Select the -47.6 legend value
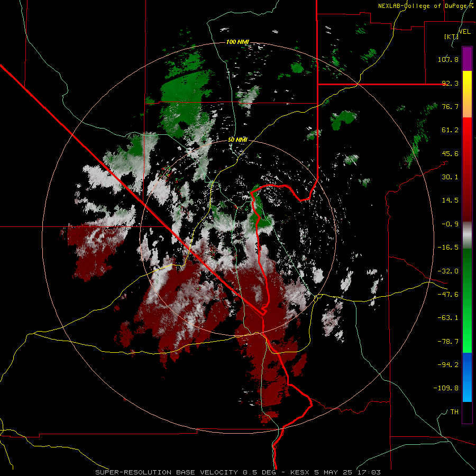The height and width of the screenshot is (476, 476). (x=448, y=295)
